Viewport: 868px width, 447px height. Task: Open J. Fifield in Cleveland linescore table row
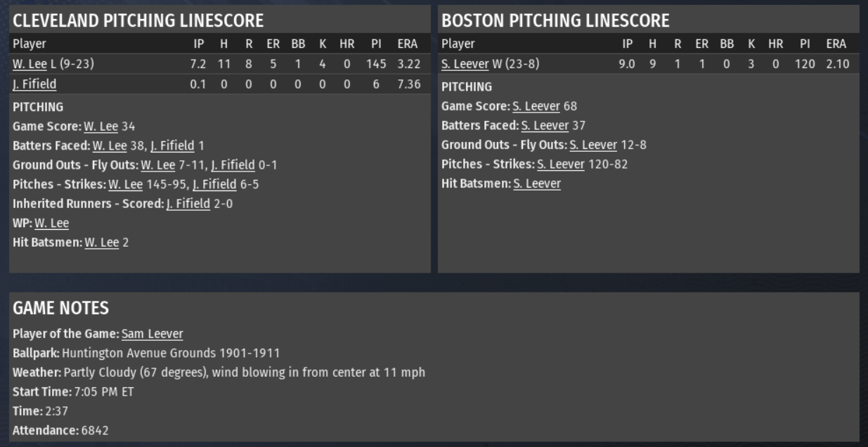click(x=34, y=84)
